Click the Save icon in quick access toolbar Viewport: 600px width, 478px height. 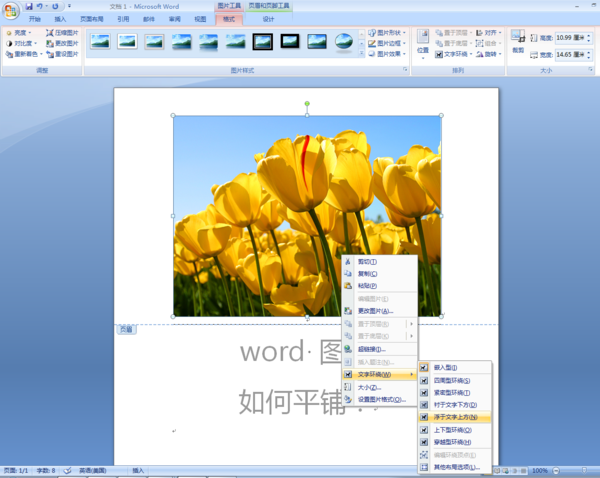[x=30, y=6]
